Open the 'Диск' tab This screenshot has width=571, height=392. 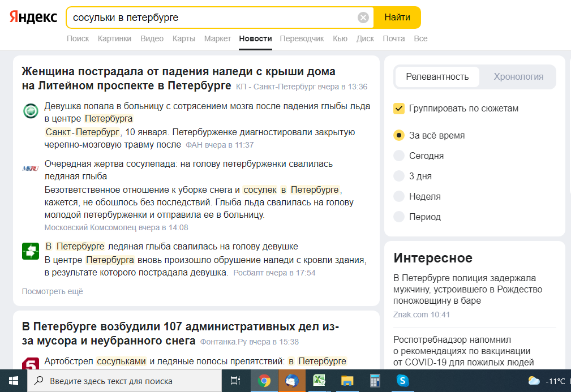[x=365, y=38]
